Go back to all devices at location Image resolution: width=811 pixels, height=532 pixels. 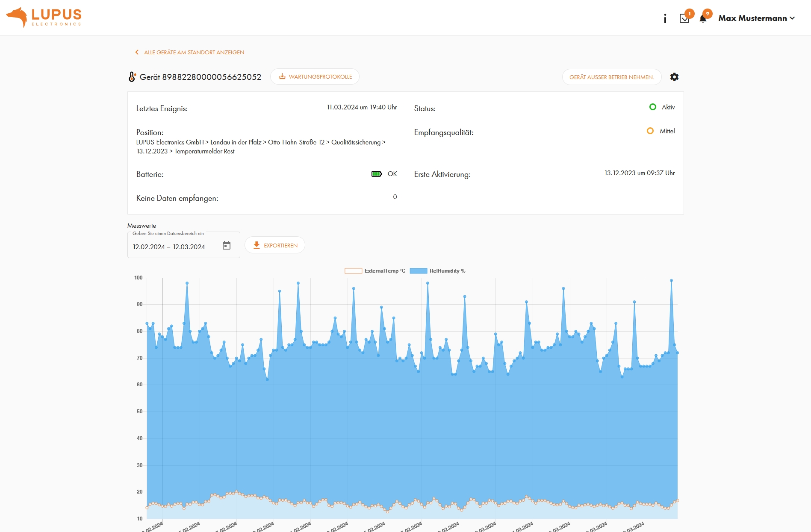(190, 52)
